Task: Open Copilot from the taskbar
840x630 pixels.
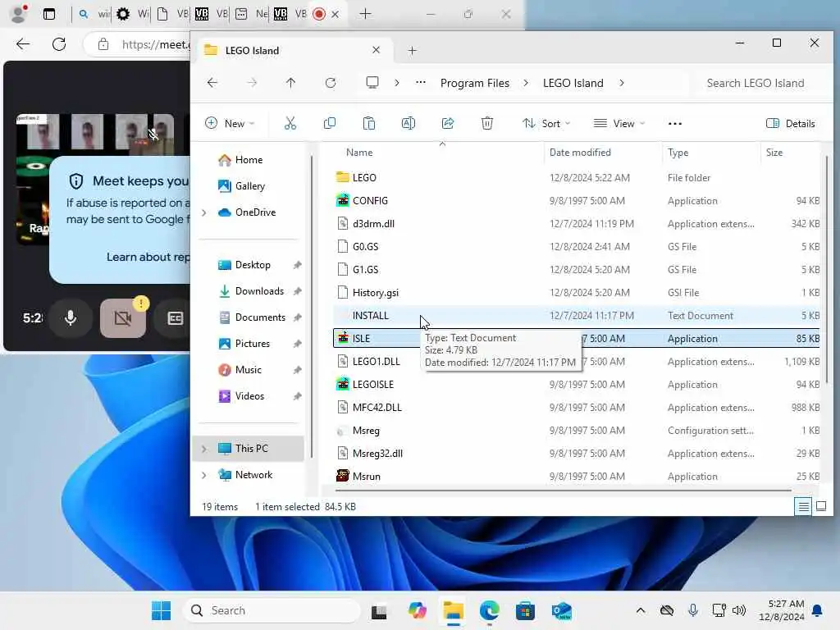Action: 417,610
